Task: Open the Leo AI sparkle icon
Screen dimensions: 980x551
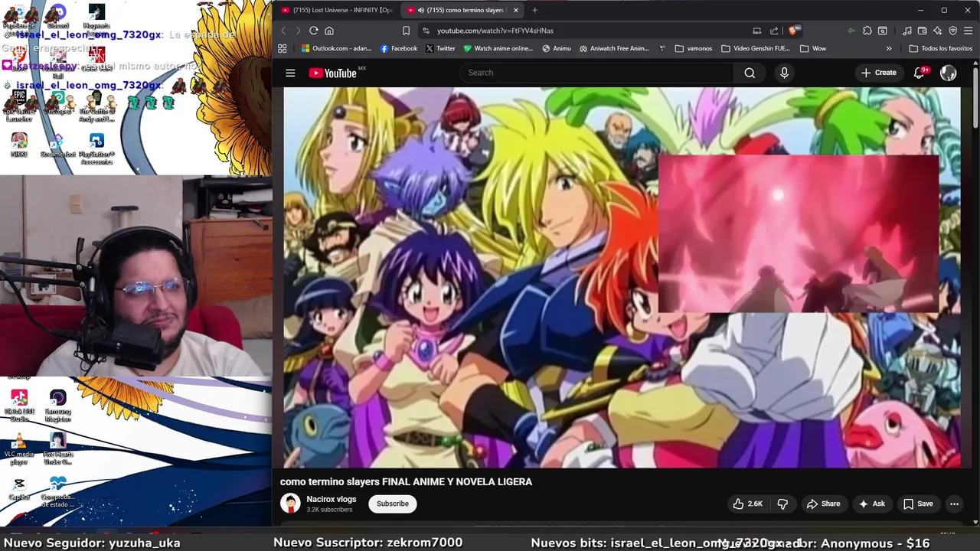Action: 937,31
